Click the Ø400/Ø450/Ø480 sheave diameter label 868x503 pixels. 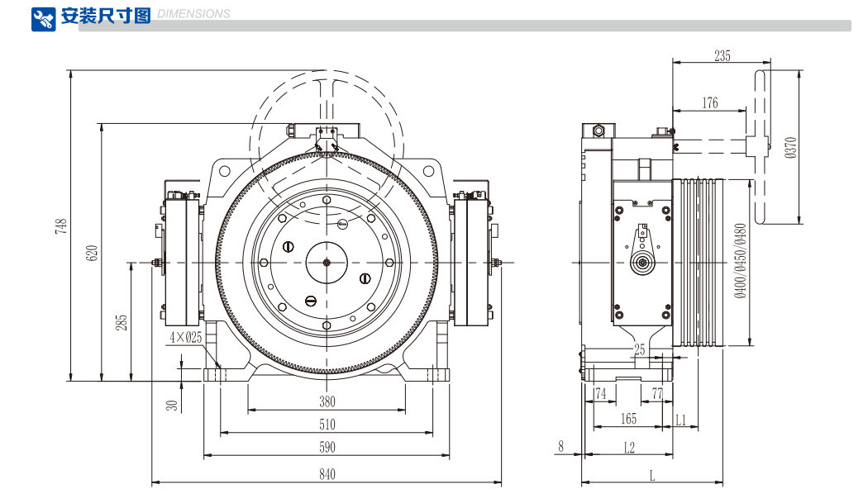(740, 261)
